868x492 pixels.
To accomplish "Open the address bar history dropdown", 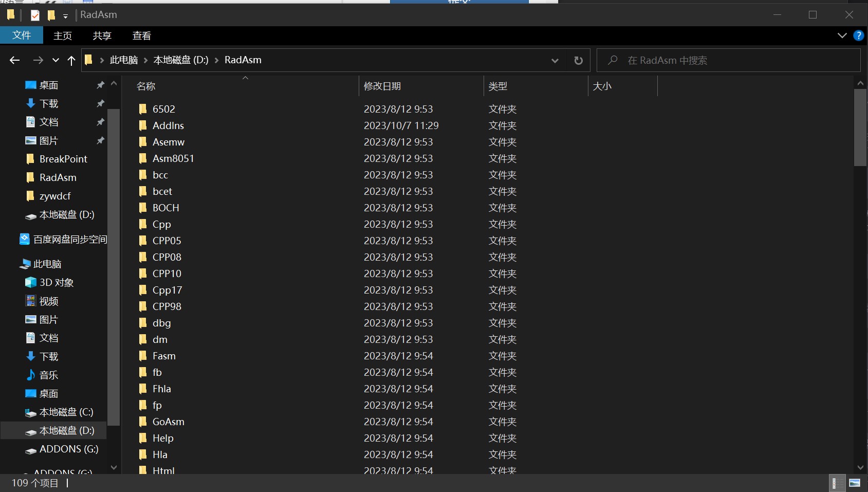I will (555, 61).
